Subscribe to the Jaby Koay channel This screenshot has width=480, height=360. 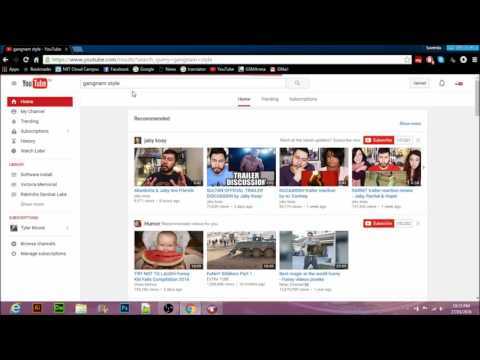[x=379, y=140]
